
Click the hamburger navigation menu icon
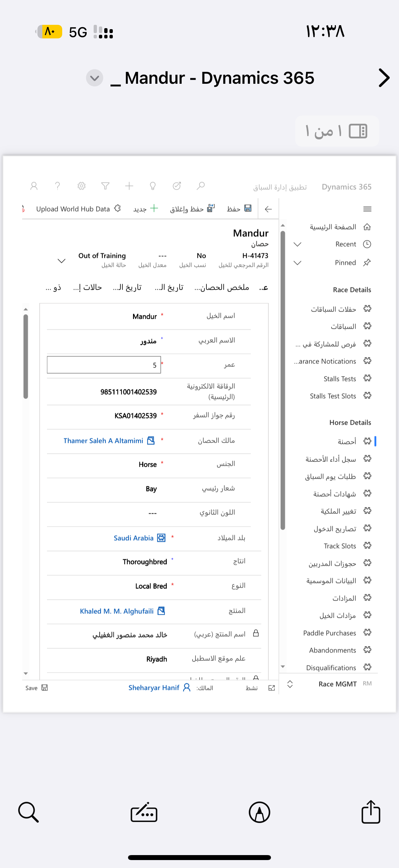[x=367, y=209]
